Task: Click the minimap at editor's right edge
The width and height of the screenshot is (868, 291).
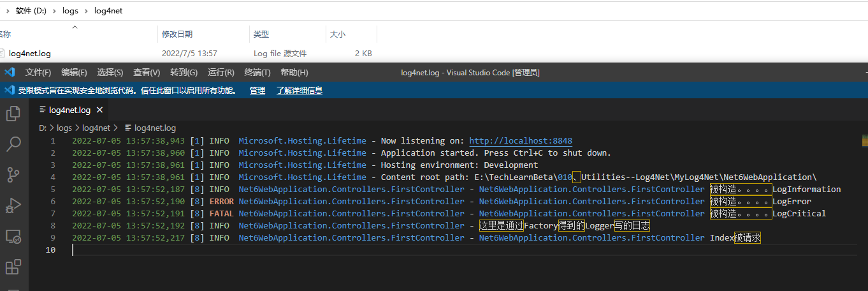Action: [864, 141]
